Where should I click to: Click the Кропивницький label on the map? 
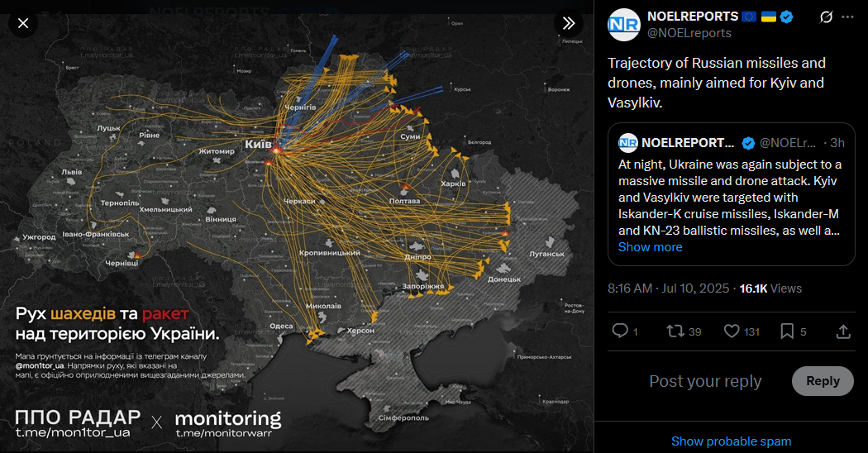tap(329, 252)
